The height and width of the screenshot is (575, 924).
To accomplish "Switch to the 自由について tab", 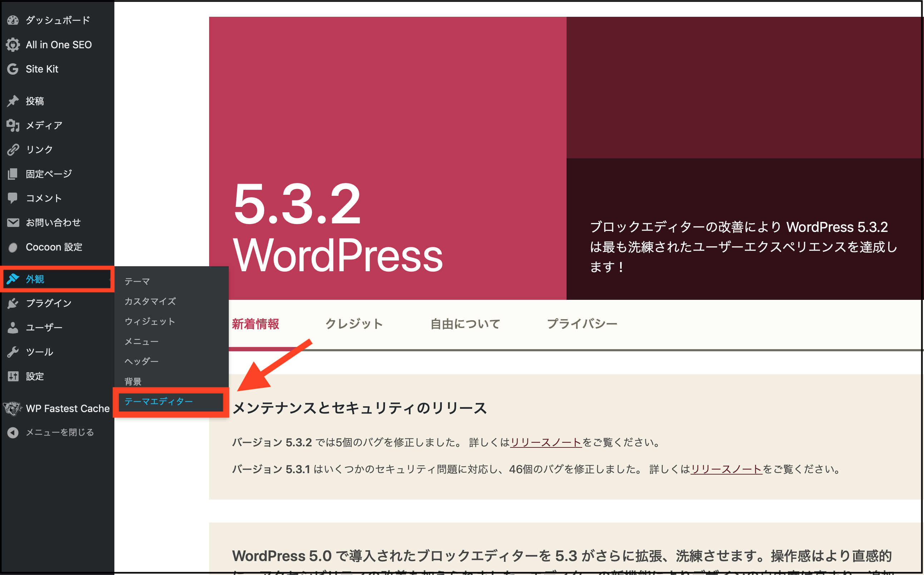I will pyautogui.click(x=465, y=324).
